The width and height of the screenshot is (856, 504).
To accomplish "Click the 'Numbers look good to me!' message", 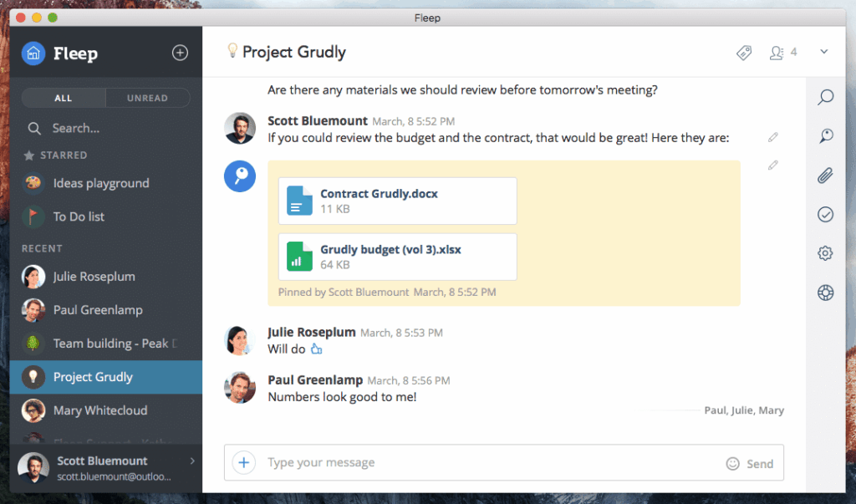I will [342, 397].
